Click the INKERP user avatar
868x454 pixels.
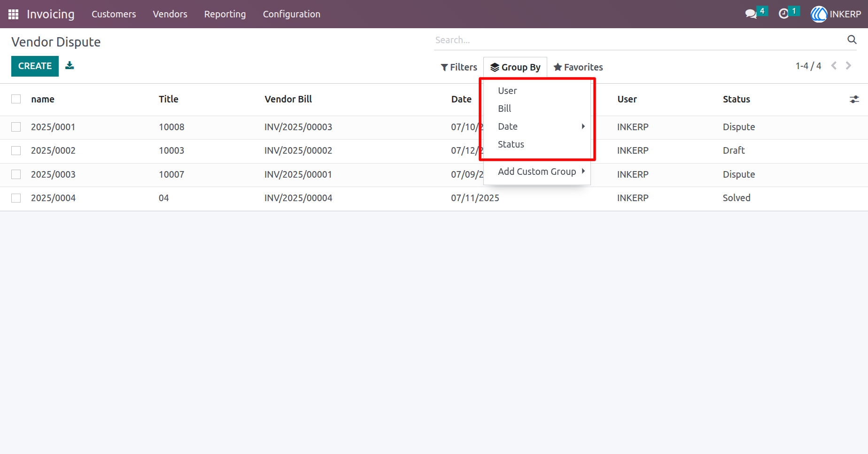pos(819,14)
